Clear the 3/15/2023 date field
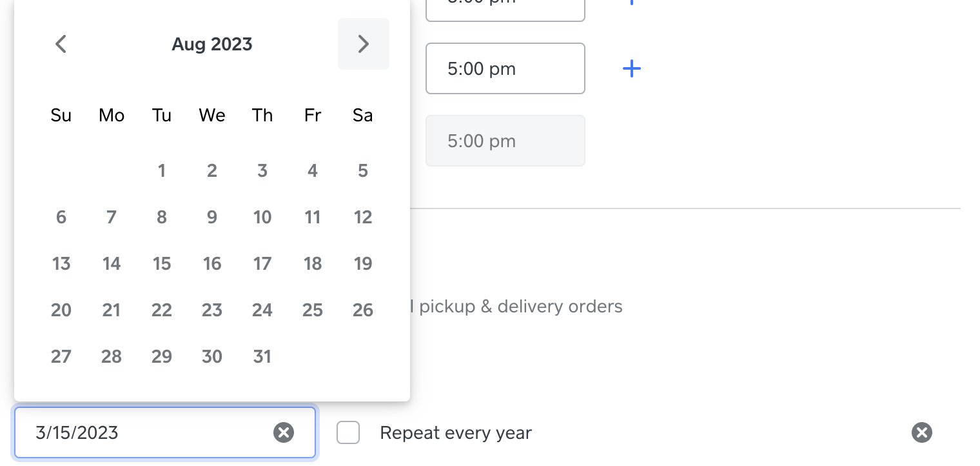The width and height of the screenshot is (980, 466). 284,432
